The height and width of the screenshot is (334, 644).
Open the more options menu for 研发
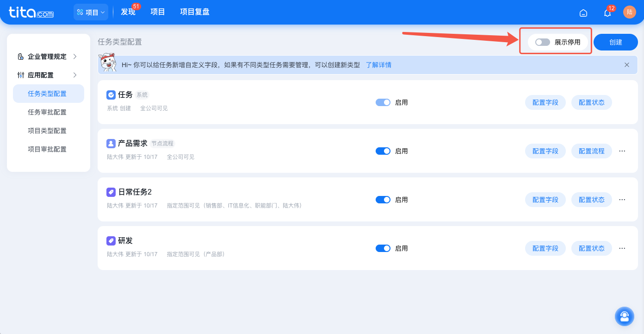622,248
